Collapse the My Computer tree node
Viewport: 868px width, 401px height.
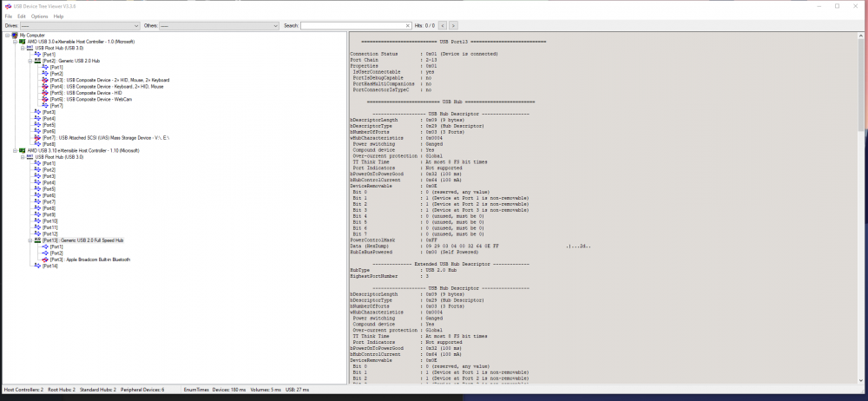[8, 36]
